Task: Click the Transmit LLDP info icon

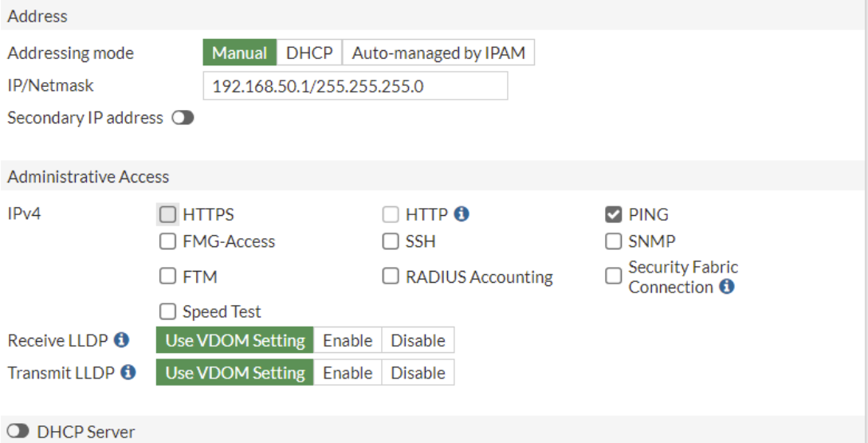Action: (128, 372)
